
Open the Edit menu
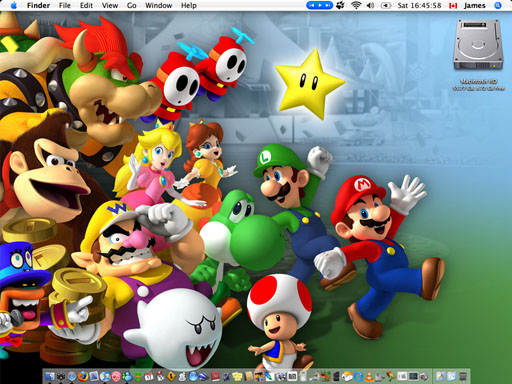click(x=86, y=5)
